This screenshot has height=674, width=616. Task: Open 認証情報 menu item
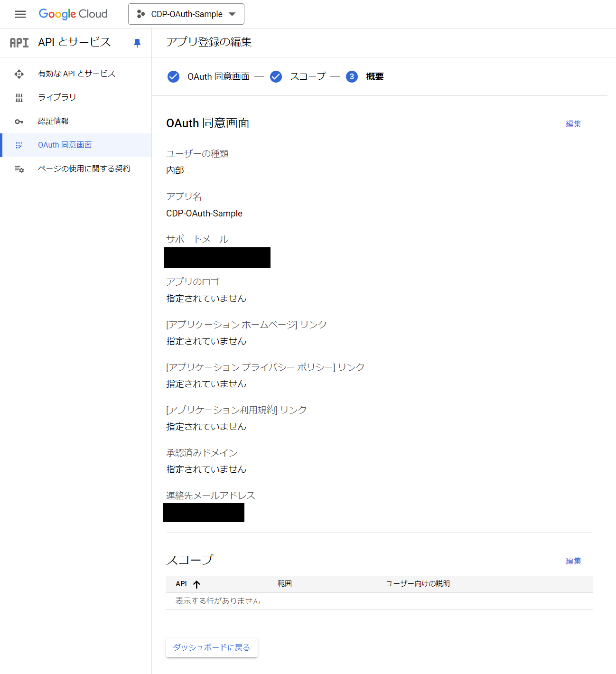click(76, 122)
